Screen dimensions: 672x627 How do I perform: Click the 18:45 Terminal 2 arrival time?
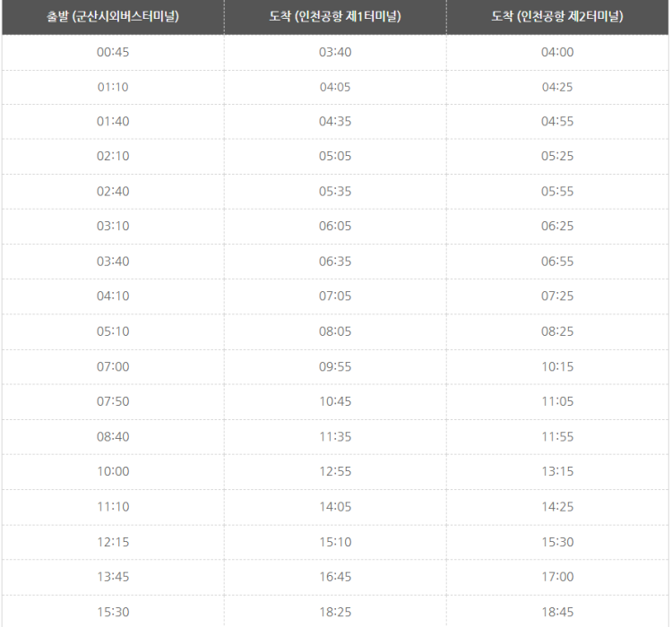[557, 612]
